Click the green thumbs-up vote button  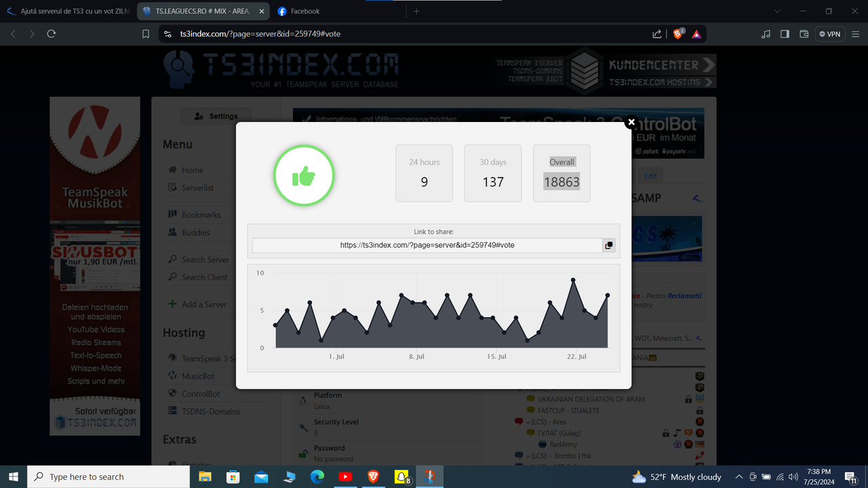304,176
